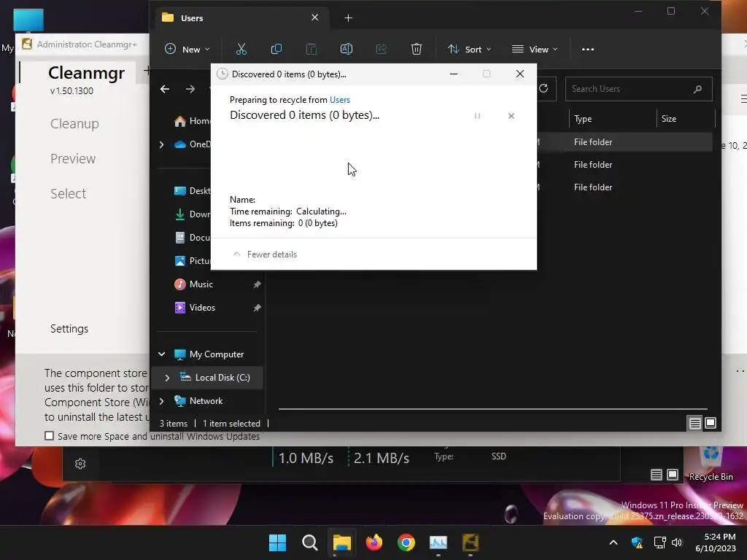Follow the Users link in the recycle dialog
The width and height of the screenshot is (747, 560).
[340, 99]
